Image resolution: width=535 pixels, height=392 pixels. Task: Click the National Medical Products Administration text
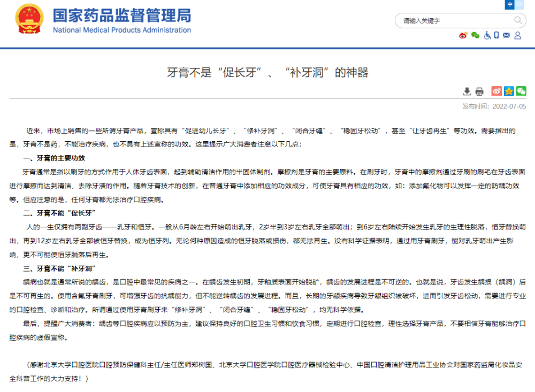pos(121,30)
